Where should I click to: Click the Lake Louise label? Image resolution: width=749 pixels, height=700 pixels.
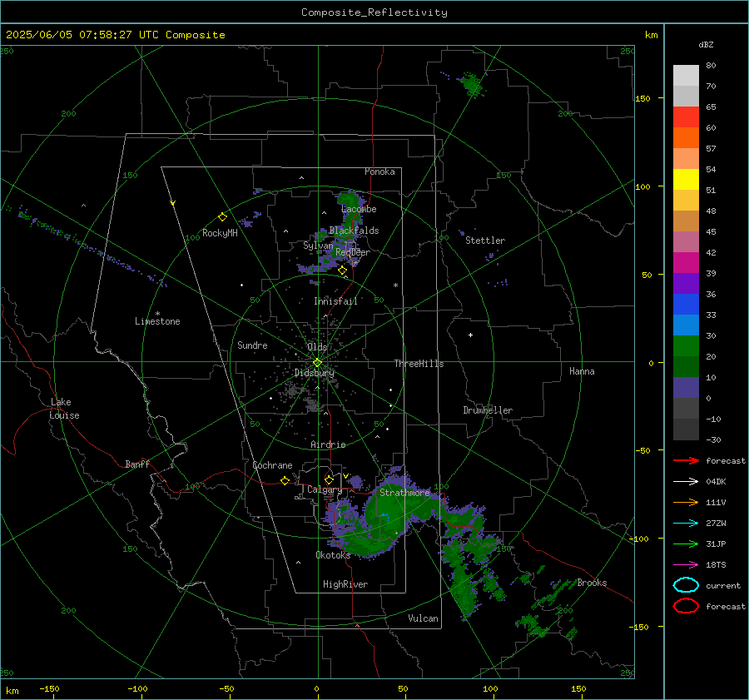pyautogui.click(x=64, y=409)
